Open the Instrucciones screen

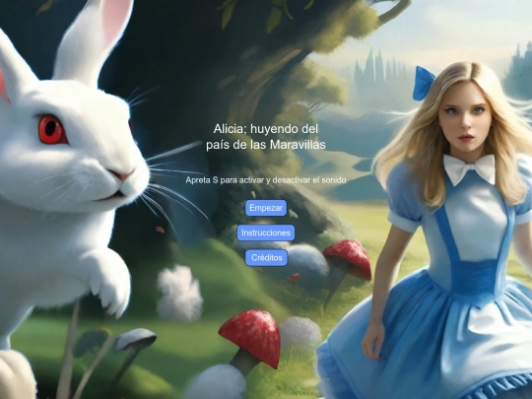point(266,233)
